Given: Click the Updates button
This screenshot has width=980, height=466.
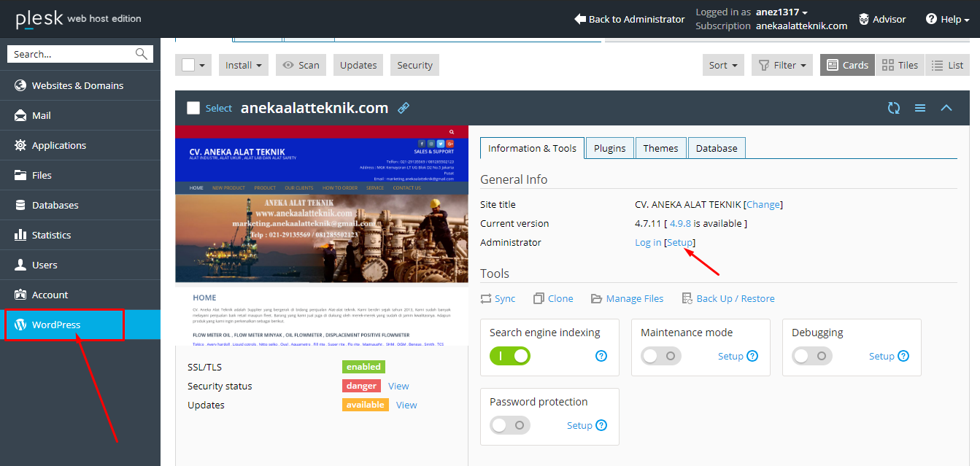Looking at the screenshot, I should 358,65.
